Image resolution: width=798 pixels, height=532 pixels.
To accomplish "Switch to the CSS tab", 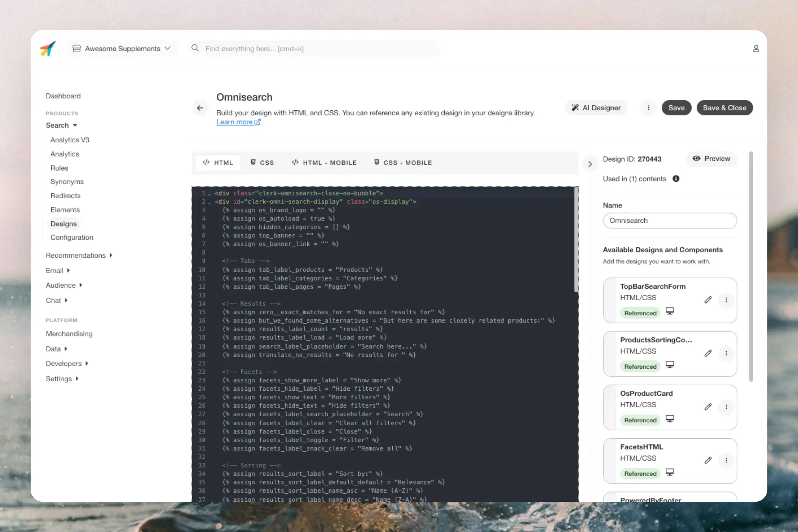I will pos(262,163).
